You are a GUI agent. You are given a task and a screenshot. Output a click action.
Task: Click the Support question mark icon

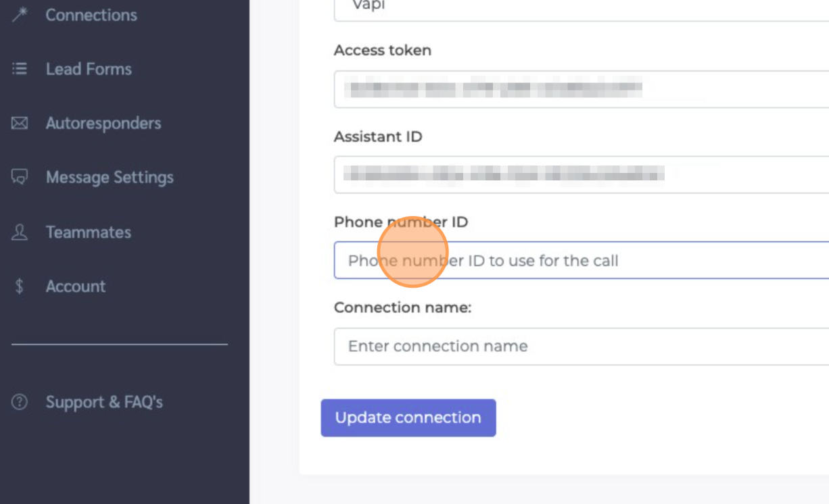point(20,402)
